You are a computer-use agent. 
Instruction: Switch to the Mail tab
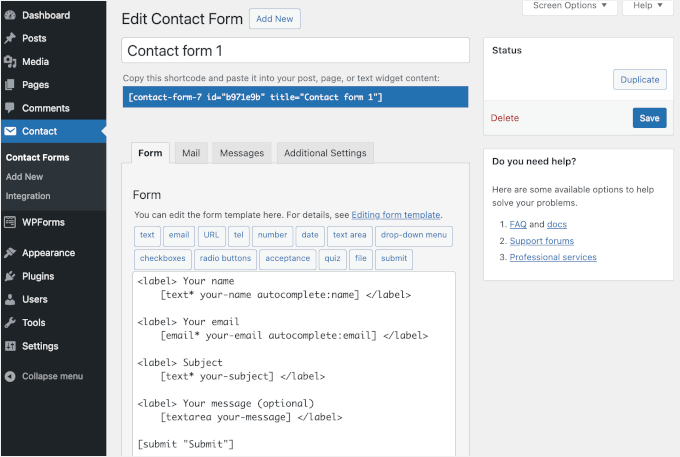(191, 153)
